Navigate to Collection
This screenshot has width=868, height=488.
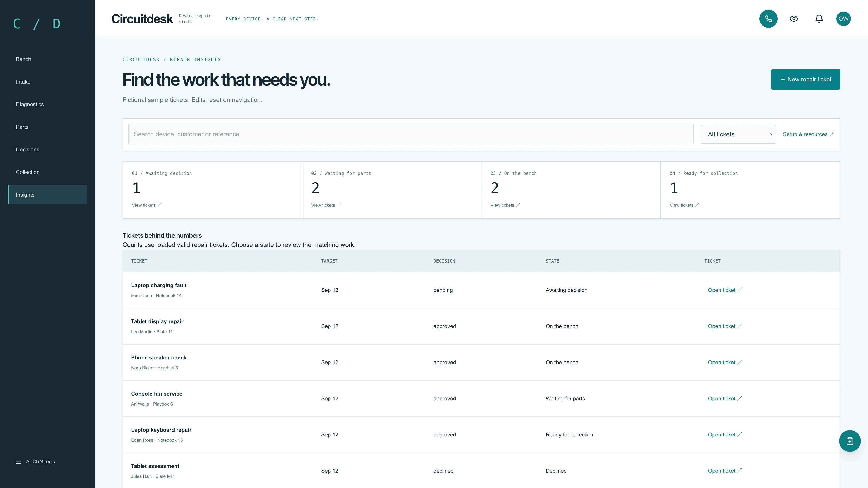(x=47, y=172)
